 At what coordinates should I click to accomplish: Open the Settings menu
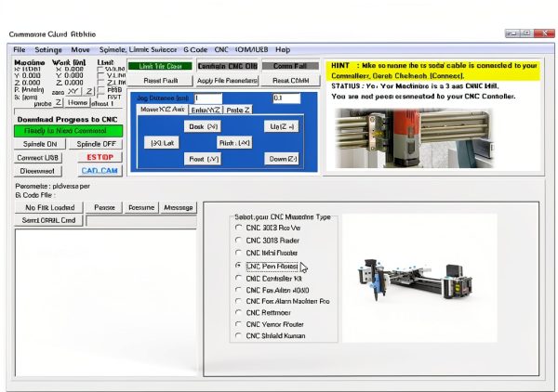click(x=48, y=50)
